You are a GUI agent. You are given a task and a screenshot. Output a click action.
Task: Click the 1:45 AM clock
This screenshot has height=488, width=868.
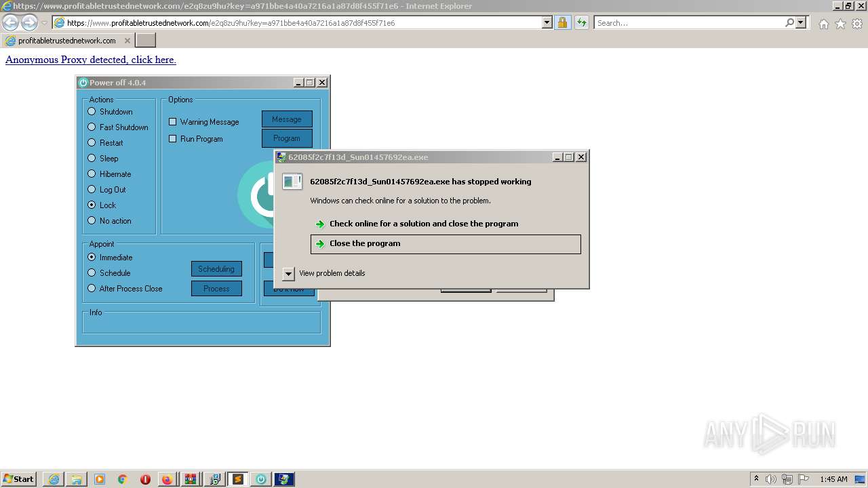point(833,479)
